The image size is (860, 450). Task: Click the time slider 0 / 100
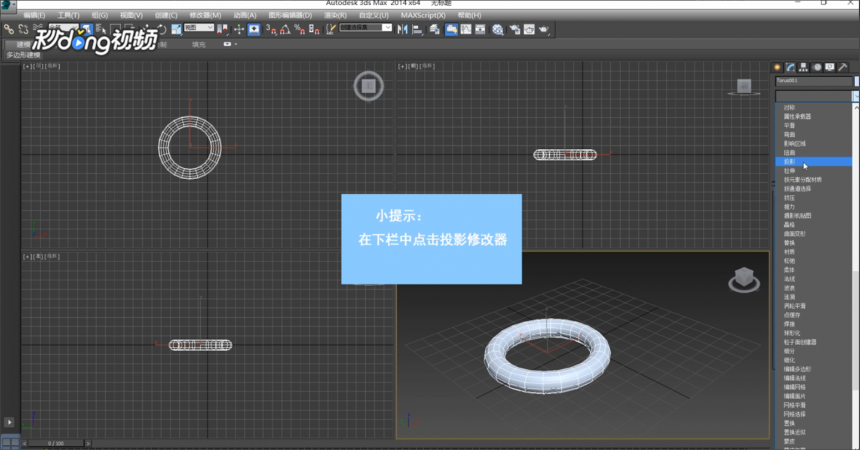pos(56,443)
